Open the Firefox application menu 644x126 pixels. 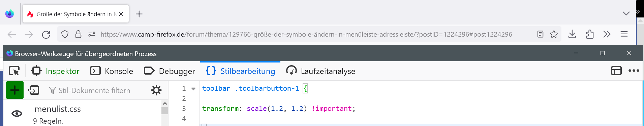point(624,34)
